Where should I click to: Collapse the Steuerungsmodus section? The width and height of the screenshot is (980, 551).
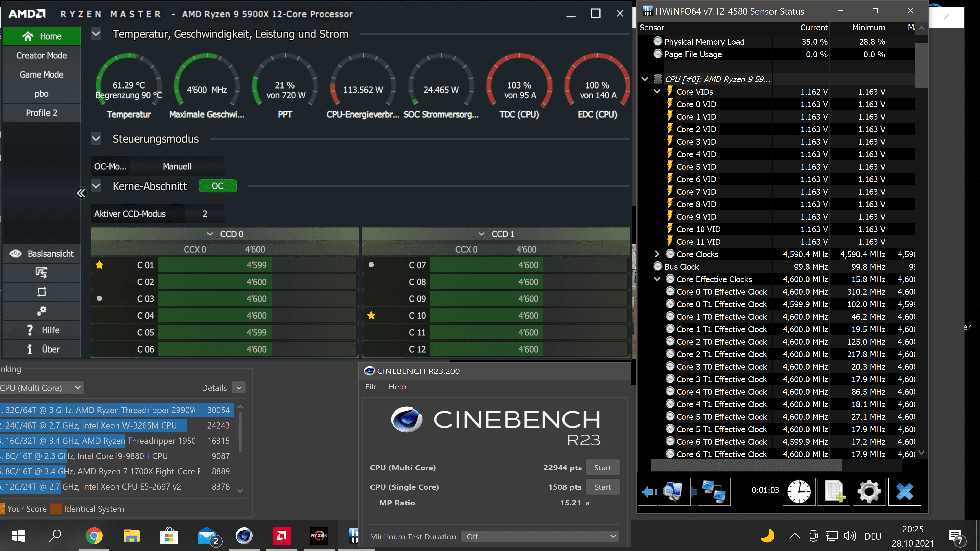(x=96, y=139)
